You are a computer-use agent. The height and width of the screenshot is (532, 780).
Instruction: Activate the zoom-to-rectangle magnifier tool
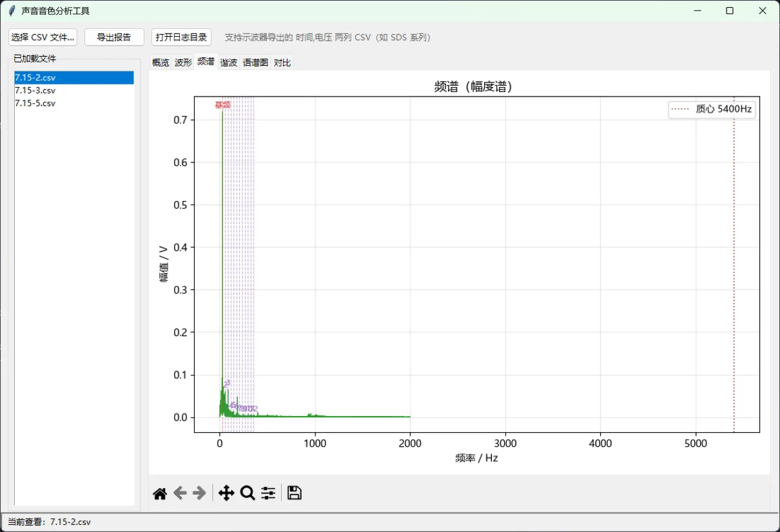coord(248,493)
